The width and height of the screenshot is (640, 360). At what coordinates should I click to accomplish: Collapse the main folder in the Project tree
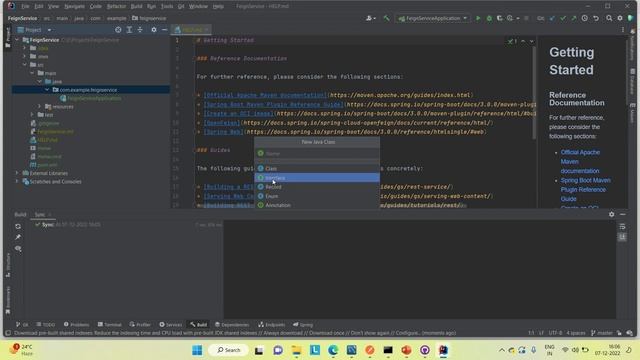(x=32, y=73)
